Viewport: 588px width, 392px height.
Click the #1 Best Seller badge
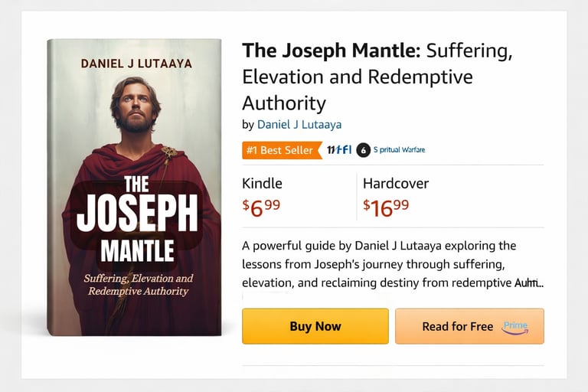pos(280,150)
